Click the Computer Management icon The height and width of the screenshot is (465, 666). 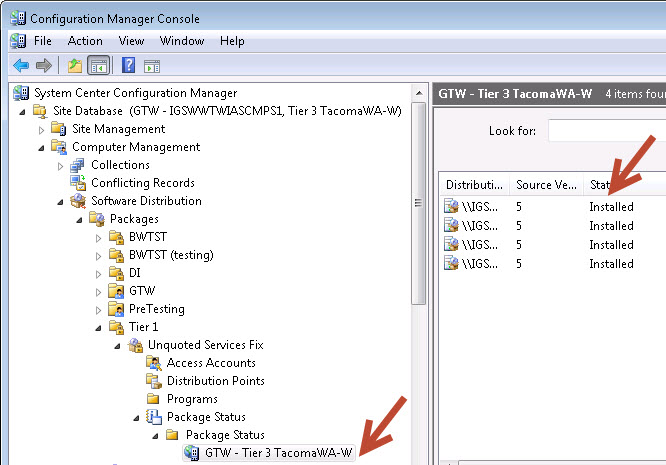59,147
